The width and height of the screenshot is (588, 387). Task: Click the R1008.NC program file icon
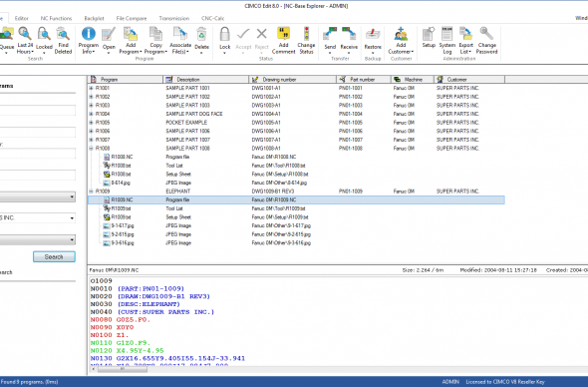[107, 157]
